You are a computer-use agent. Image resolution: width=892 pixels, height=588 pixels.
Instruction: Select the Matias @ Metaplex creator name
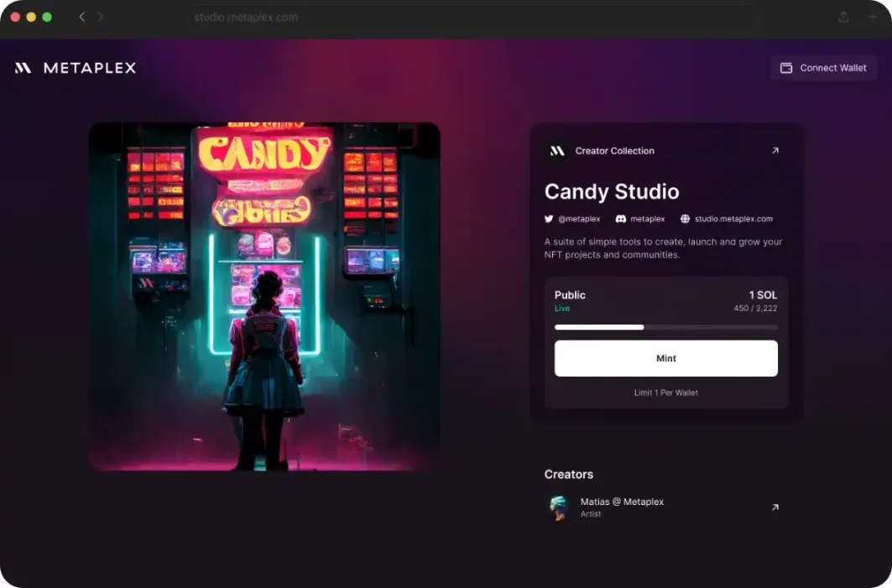622,502
